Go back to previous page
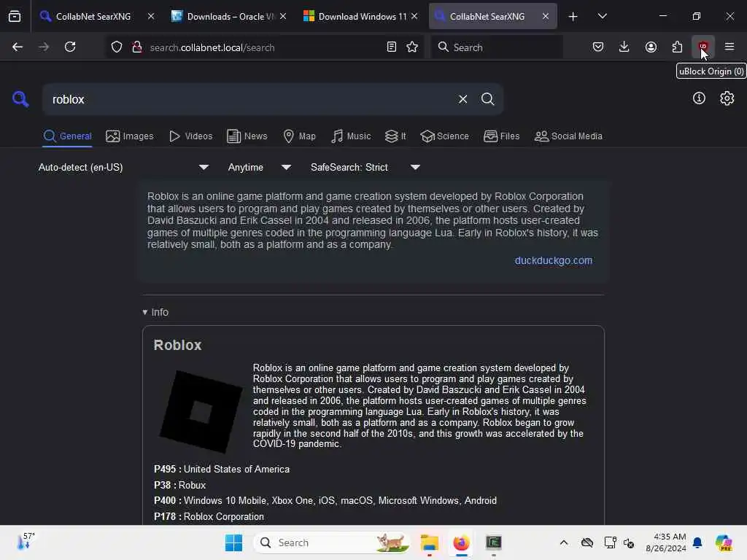Screen dimensions: 747x560 pos(18,47)
